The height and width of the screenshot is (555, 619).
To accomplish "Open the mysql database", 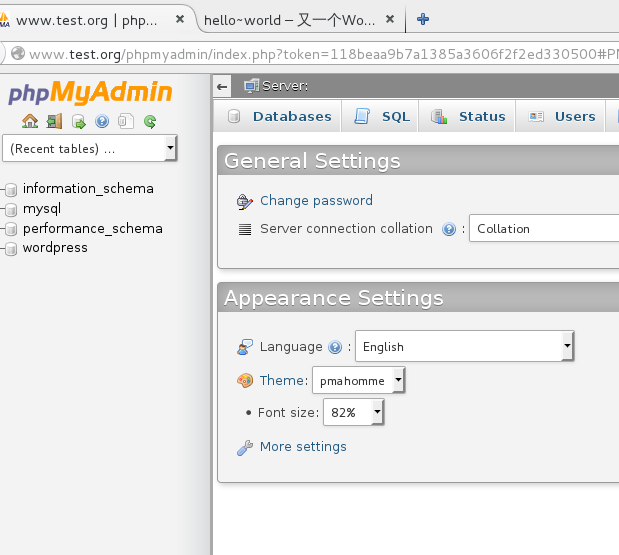I will 42,209.
